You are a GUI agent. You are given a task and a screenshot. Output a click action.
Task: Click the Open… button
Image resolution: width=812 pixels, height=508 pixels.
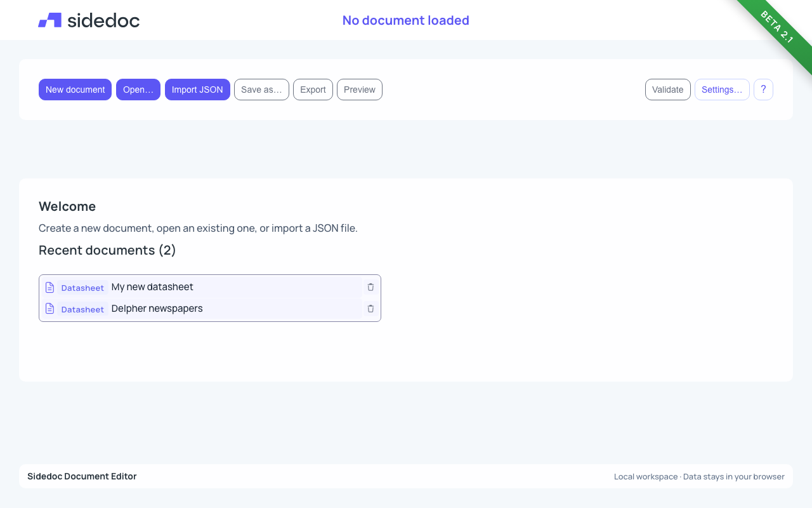pos(138,90)
